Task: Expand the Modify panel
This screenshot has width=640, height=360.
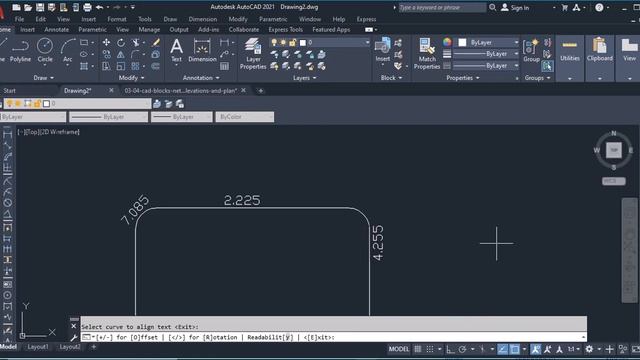Action: pos(131,78)
